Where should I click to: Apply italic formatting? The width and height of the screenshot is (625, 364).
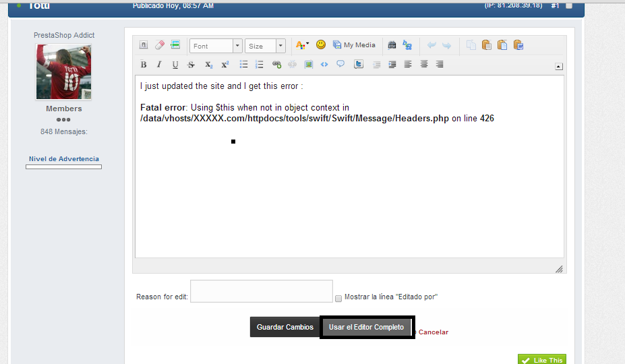click(159, 65)
